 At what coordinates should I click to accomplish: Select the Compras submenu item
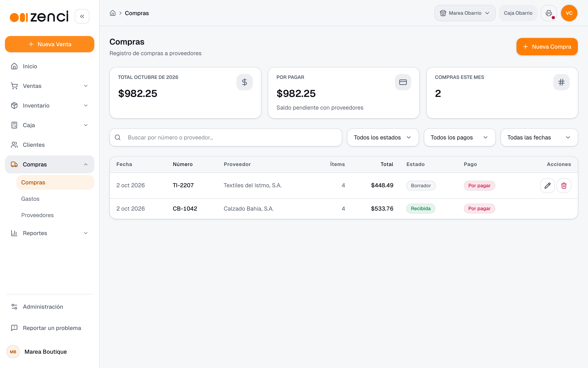[55, 182]
